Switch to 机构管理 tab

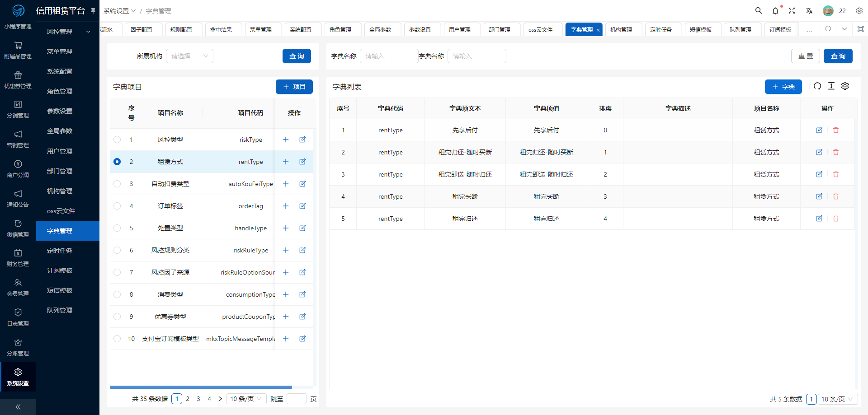click(x=623, y=29)
